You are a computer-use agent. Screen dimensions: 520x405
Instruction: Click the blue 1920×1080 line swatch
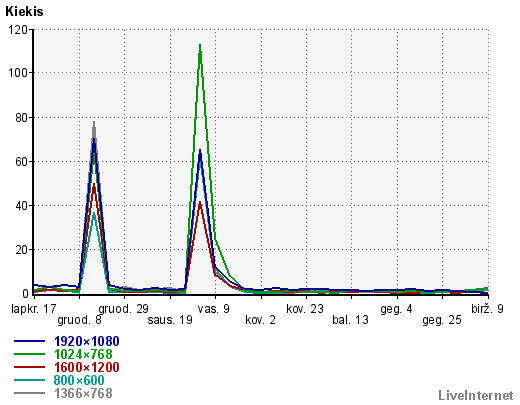[x=29, y=341]
